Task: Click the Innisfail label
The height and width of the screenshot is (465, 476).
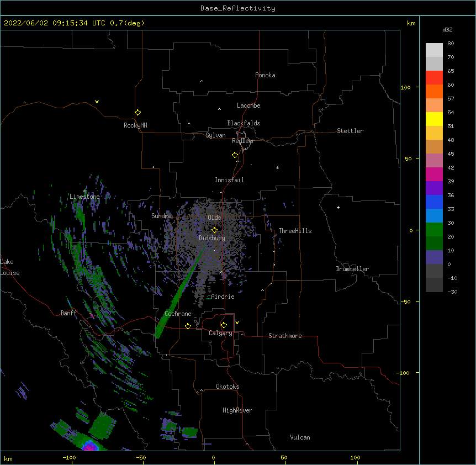Action: pyautogui.click(x=229, y=180)
